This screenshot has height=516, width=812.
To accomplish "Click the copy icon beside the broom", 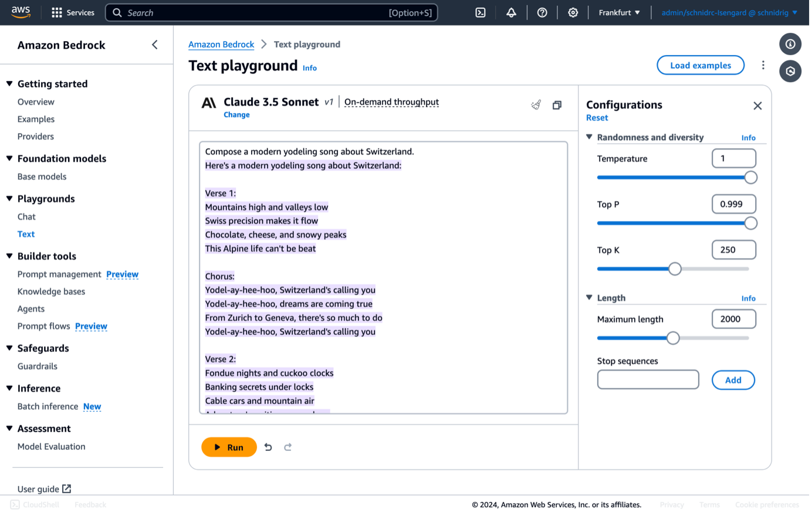I will click(x=557, y=105).
